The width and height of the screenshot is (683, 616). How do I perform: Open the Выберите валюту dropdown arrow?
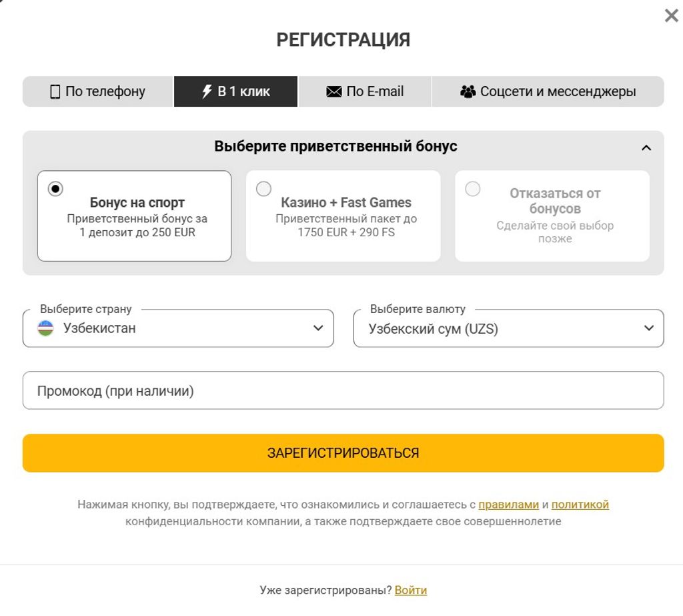[x=649, y=328]
